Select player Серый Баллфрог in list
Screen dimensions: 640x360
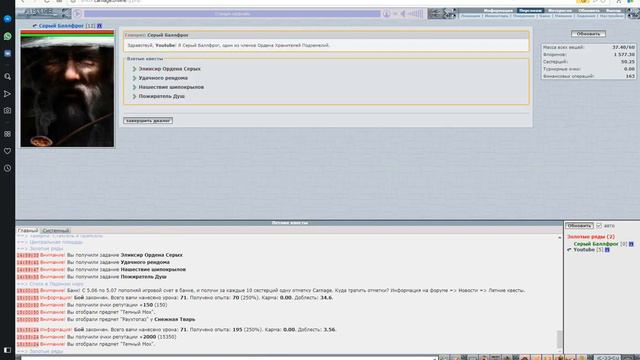[x=596, y=244]
